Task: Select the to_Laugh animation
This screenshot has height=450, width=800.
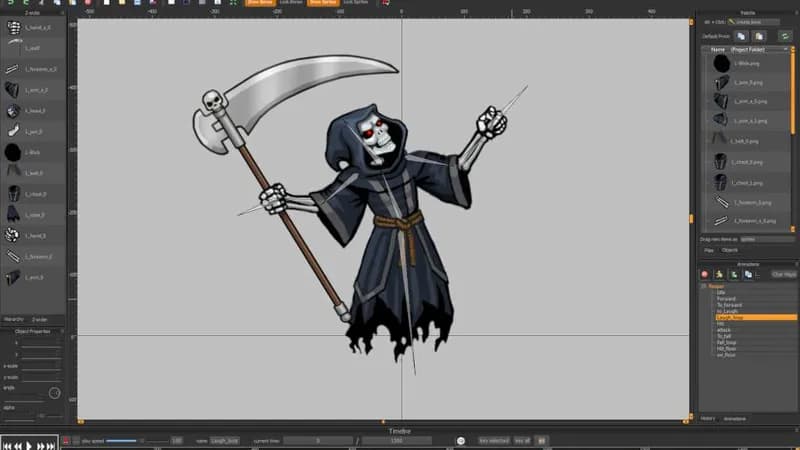Action: pos(727,311)
